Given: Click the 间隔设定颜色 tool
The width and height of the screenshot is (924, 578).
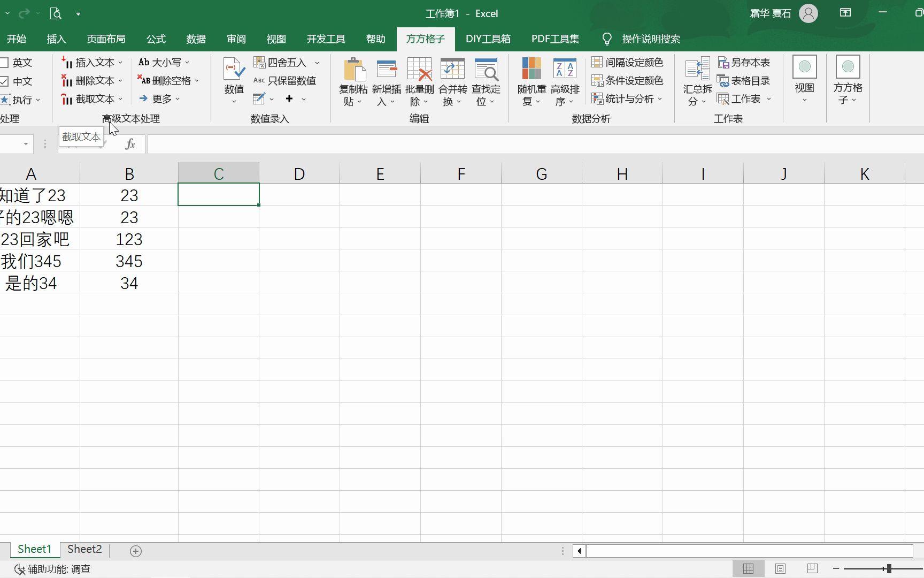Looking at the screenshot, I should coord(627,63).
